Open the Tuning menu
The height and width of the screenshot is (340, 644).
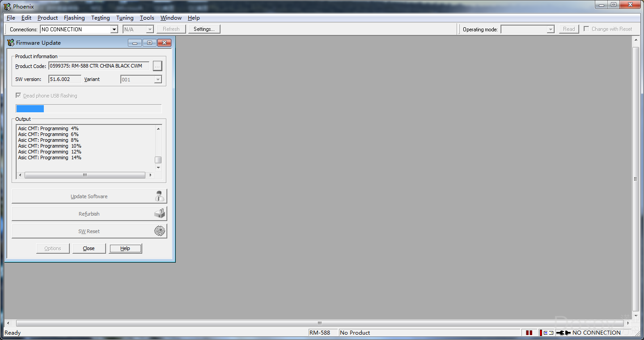125,18
